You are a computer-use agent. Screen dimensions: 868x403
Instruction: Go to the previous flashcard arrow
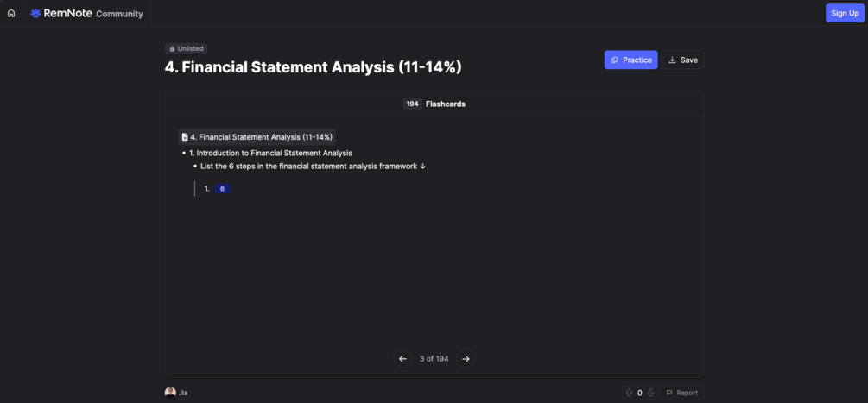(402, 359)
